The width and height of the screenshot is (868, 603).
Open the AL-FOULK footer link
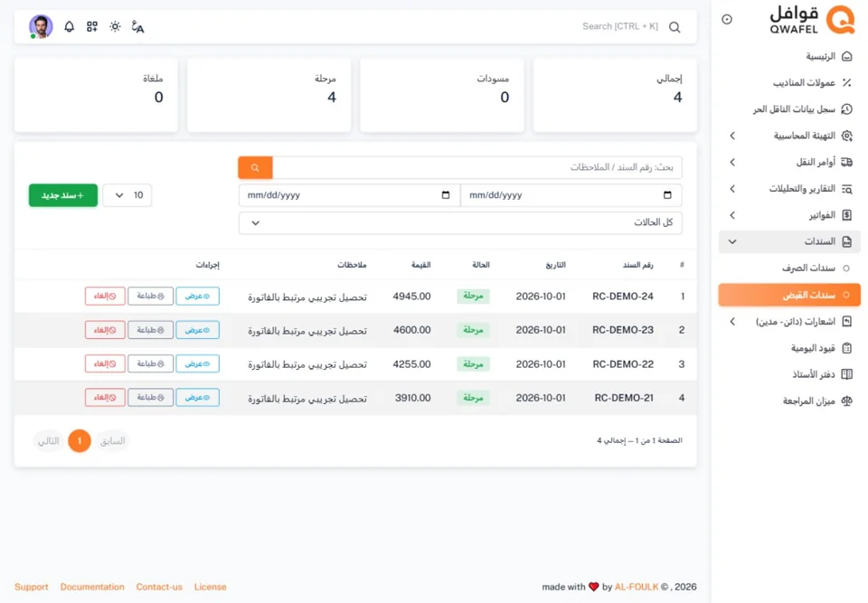[x=637, y=587]
